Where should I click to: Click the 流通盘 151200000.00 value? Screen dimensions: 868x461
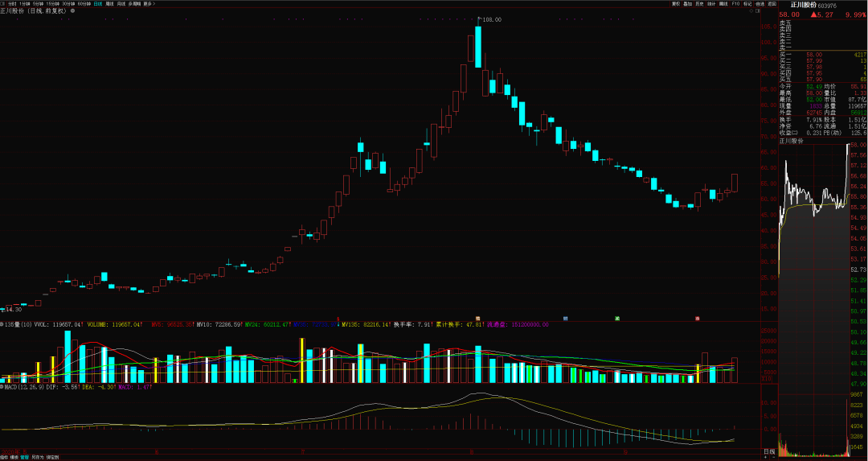click(x=518, y=324)
